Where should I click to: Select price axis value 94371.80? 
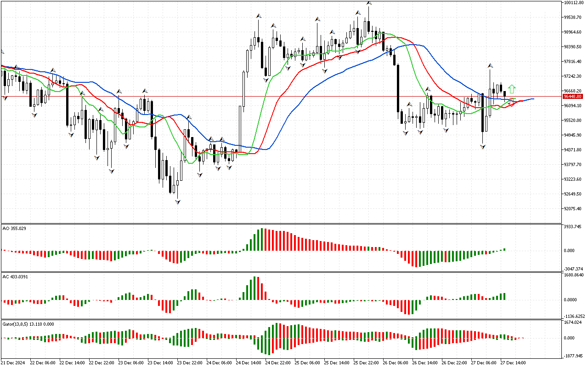[x=573, y=150]
